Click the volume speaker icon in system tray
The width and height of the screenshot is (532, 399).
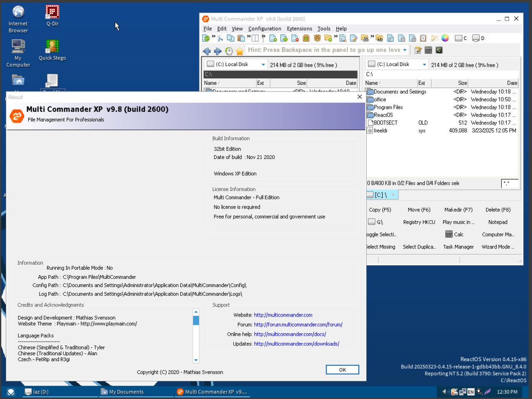445,392
